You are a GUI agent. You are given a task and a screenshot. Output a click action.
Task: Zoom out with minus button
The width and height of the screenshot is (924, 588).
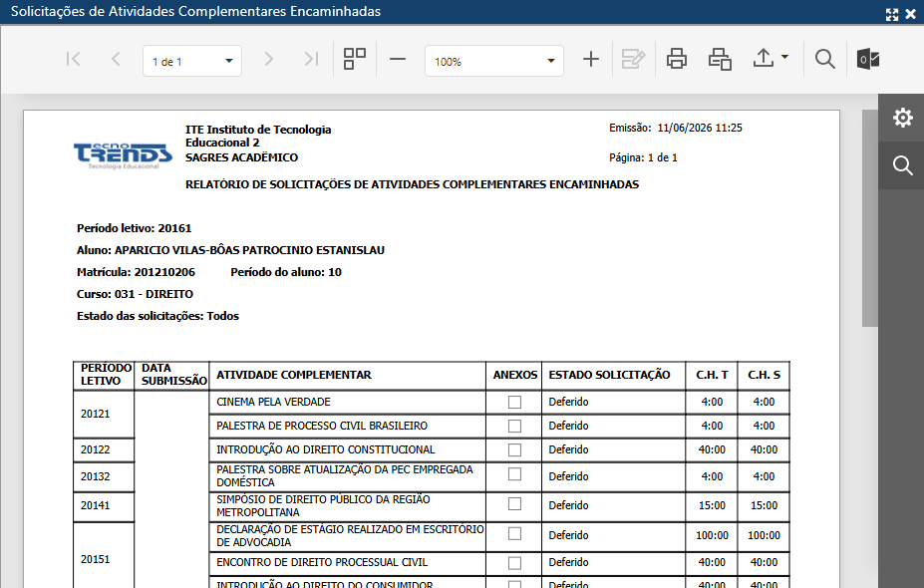click(x=398, y=59)
